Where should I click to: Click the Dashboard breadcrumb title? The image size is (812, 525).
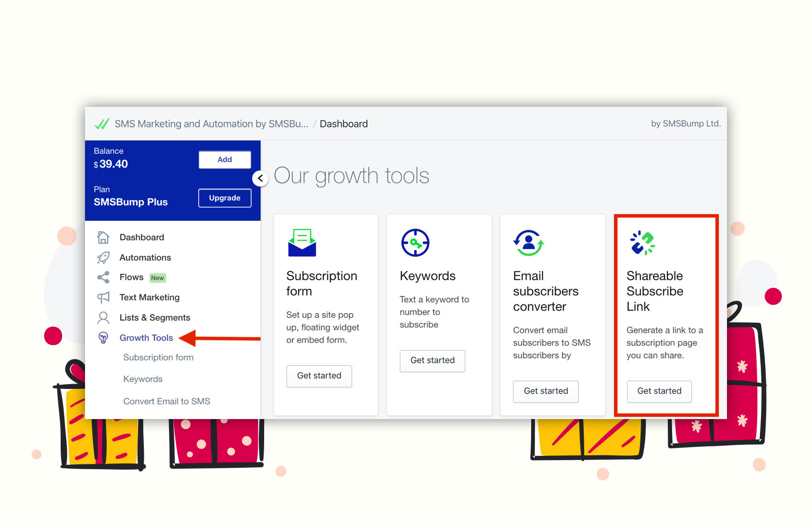click(344, 124)
